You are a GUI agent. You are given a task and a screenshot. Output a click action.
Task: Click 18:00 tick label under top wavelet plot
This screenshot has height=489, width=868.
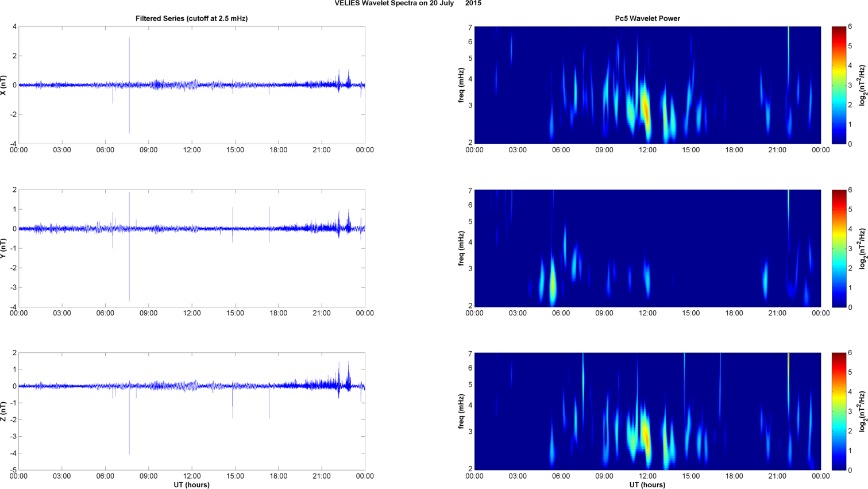coord(734,150)
